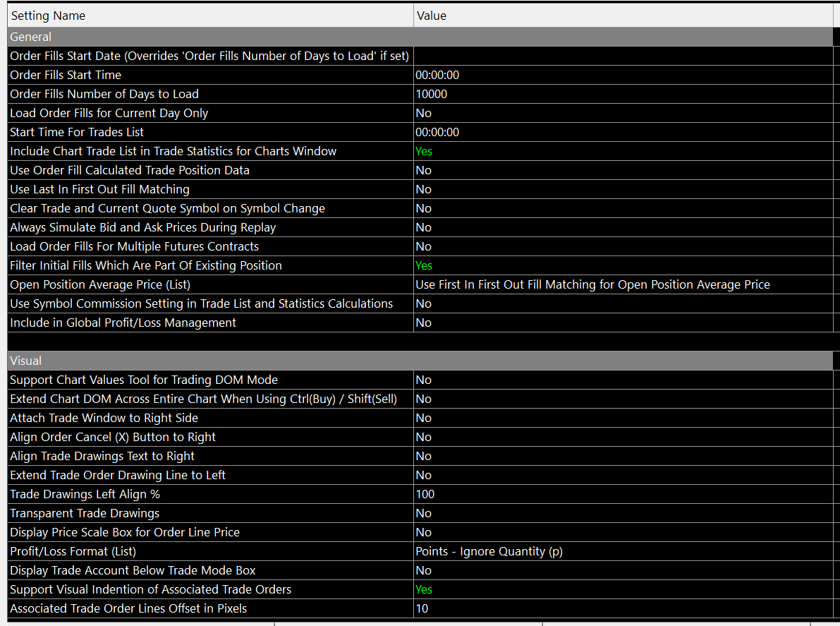
Task: Open the Profit/Loss Format list value
Action: tap(623, 551)
